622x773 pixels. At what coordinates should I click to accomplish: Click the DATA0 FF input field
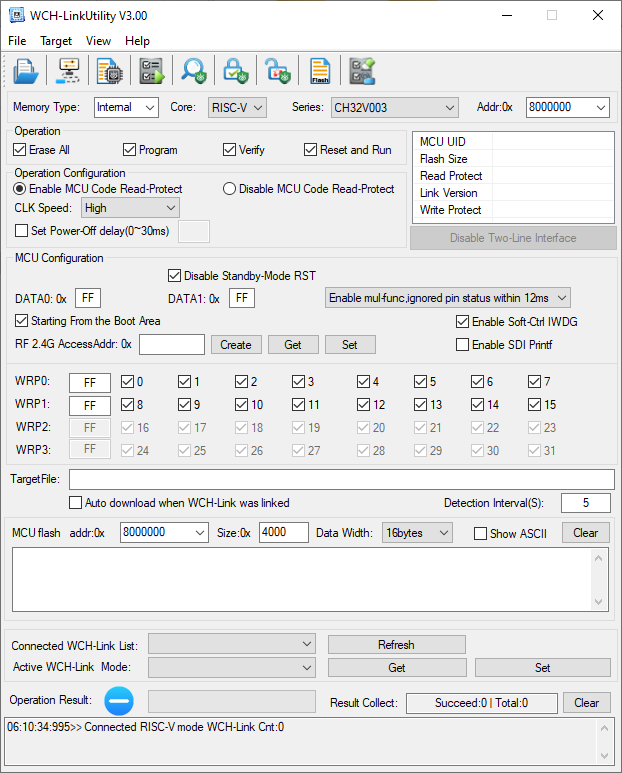[x=88, y=298]
